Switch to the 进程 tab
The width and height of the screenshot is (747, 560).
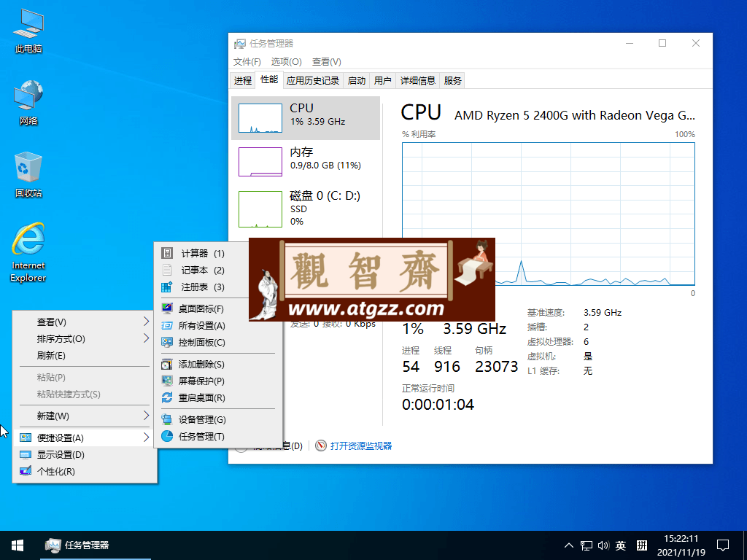[242, 80]
